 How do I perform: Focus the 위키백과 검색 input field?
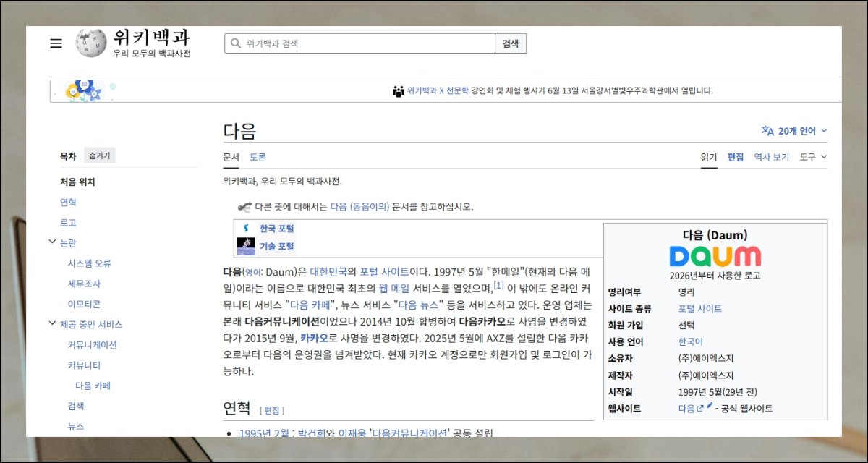pyautogui.click(x=359, y=43)
